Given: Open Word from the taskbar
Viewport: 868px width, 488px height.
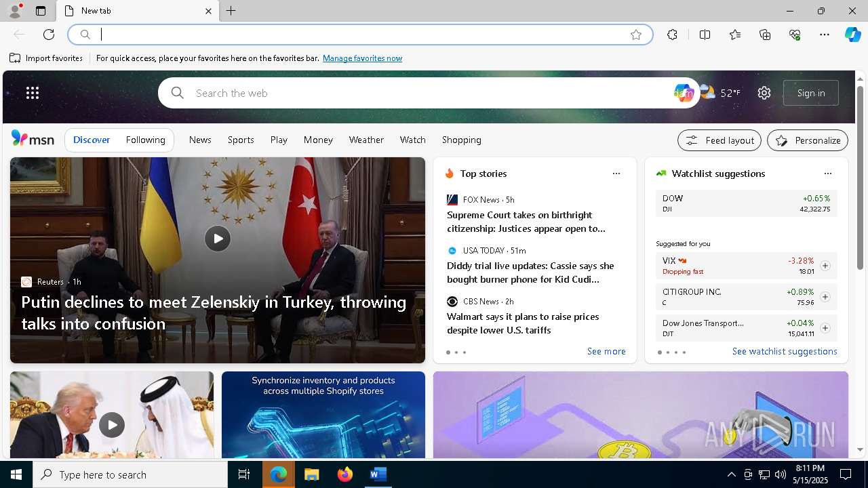Looking at the screenshot, I should pyautogui.click(x=378, y=474).
